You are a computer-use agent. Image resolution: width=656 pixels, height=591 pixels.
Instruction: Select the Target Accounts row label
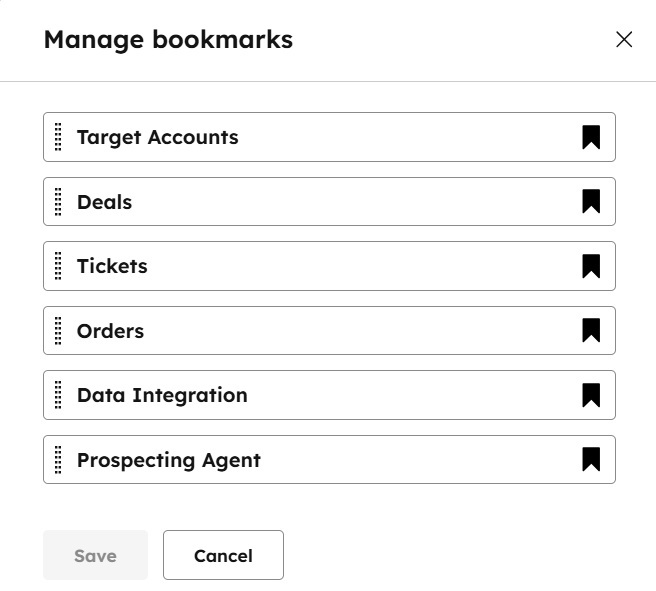(x=157, y=137)
